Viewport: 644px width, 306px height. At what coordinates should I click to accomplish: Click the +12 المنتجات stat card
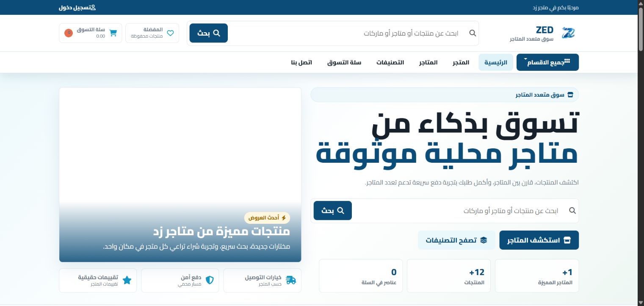[448, 276]
